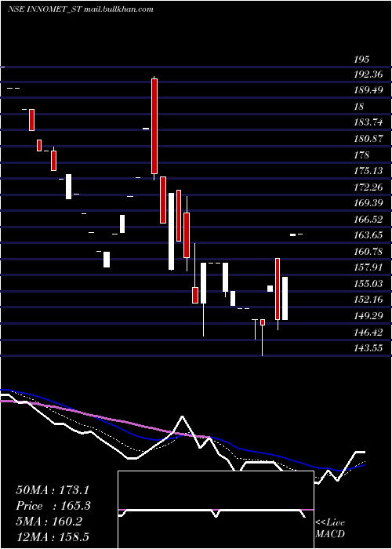The height and width of the screenshot is (549, 392).
Task: Select the 149.29 price level label
Action: 368,316
